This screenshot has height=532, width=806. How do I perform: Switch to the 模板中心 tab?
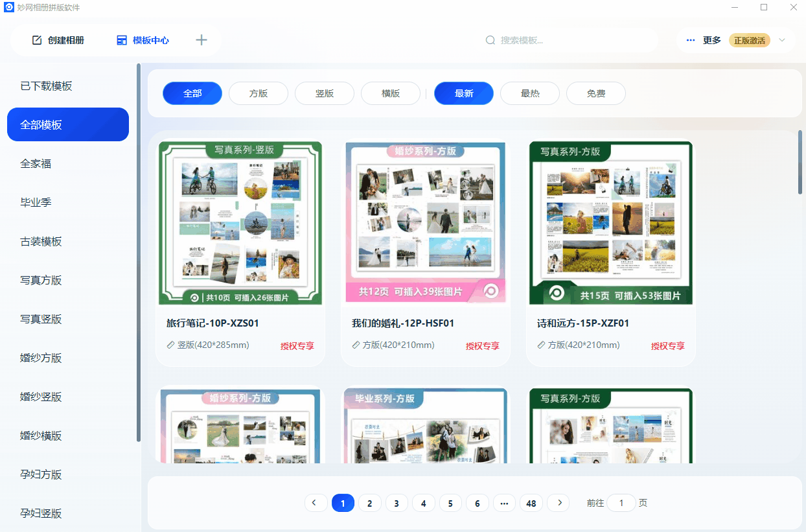[x=143, y=40]
